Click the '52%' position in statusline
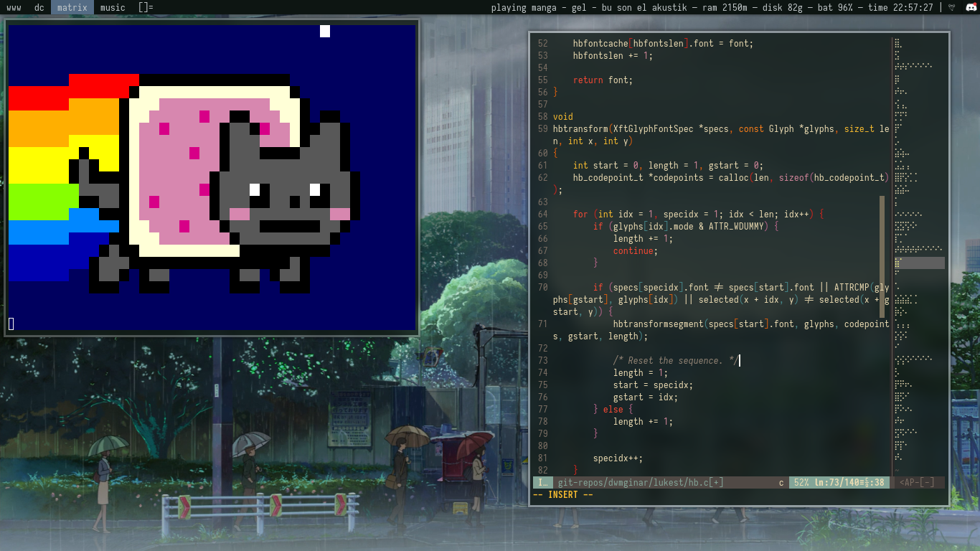The image size is (980, 551). pyautogui.click(x=801, y=483)
